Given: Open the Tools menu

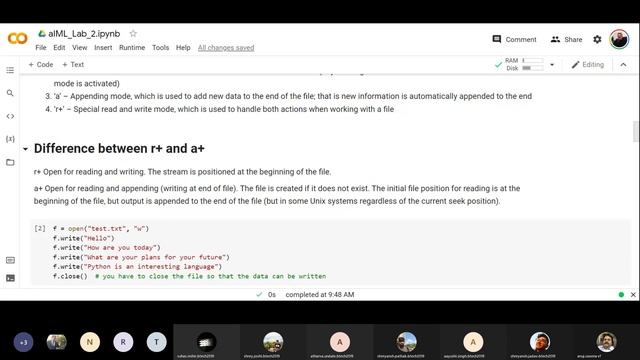Looking at the screenshot, I should [160, 48].
